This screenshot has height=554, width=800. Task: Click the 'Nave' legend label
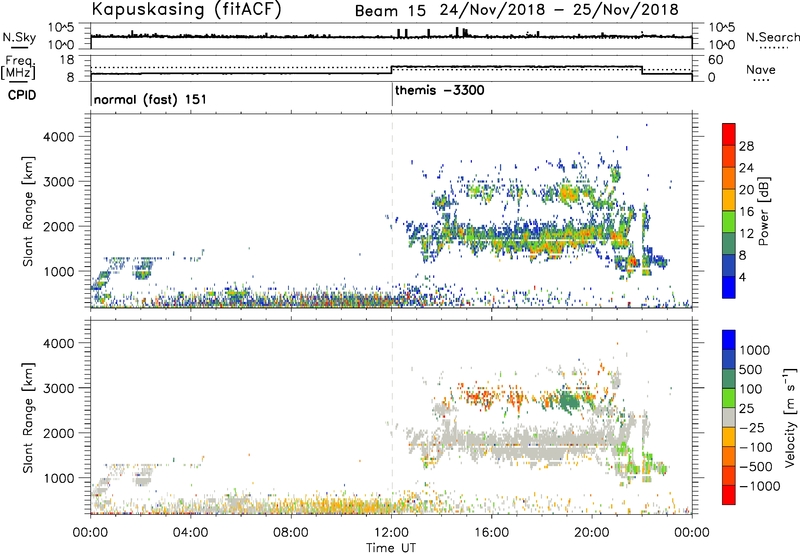tap(760, 70)
